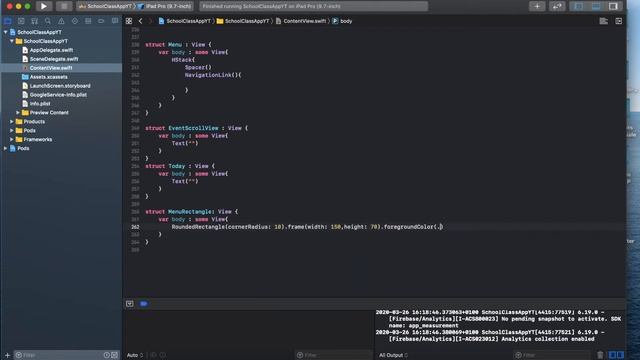640x360 pixels.
Task: Show only recent files clock filter icon
Action: click(x=107, y=355)
